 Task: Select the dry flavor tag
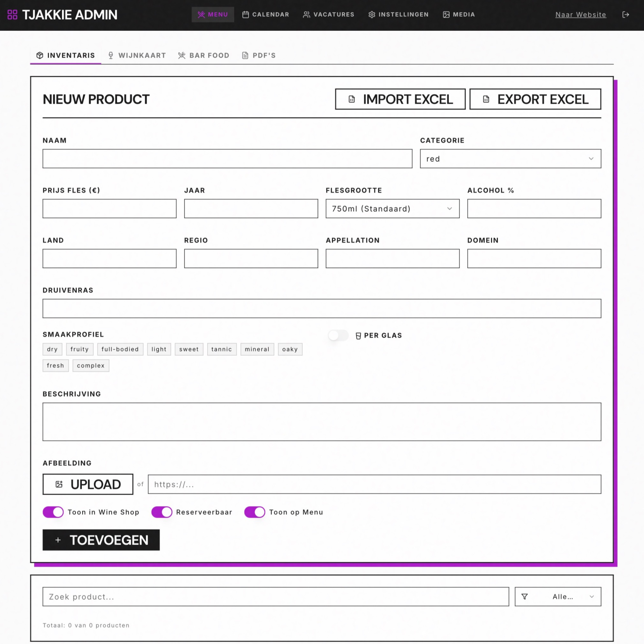pos(52,349)
